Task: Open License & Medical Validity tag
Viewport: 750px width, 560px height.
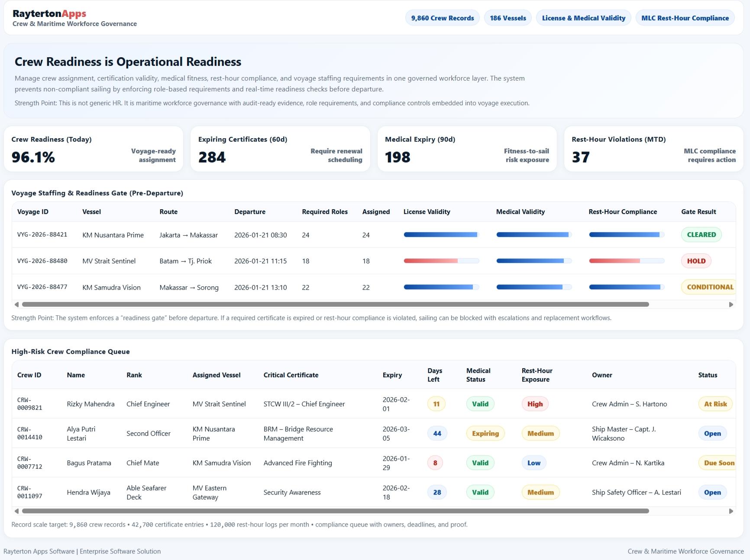Action: (583, 18)
